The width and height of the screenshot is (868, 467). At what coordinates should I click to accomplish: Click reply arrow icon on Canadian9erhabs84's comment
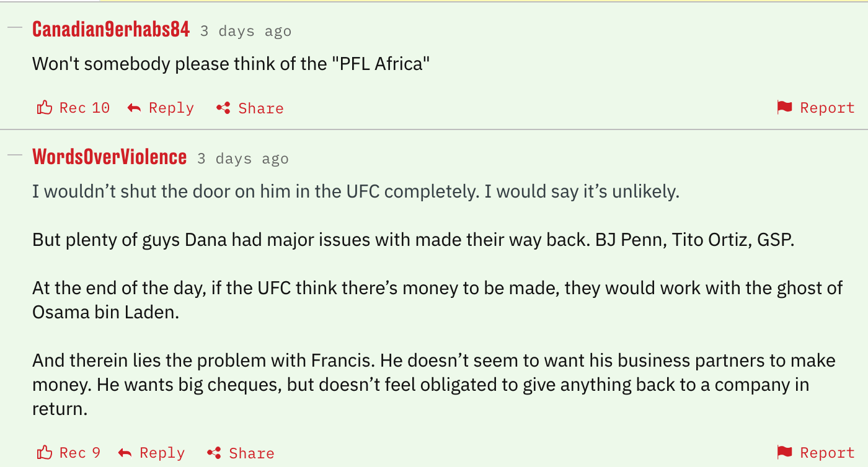click(134, 108)
